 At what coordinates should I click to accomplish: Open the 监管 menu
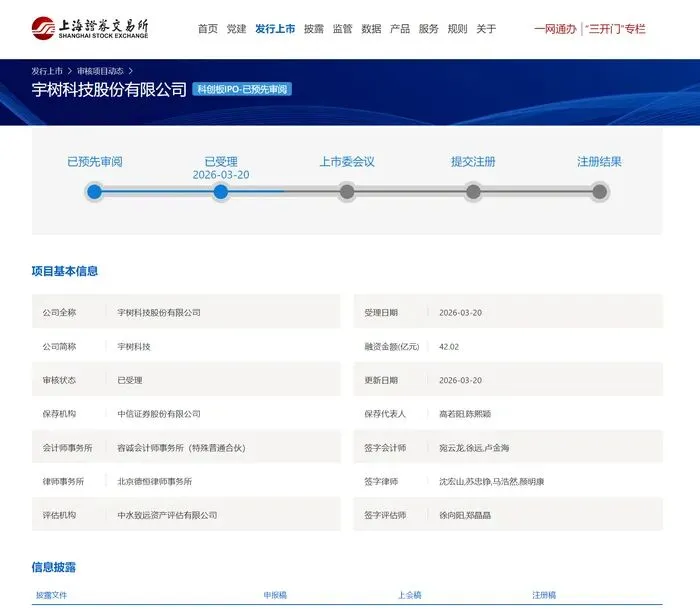pos(342,29)
